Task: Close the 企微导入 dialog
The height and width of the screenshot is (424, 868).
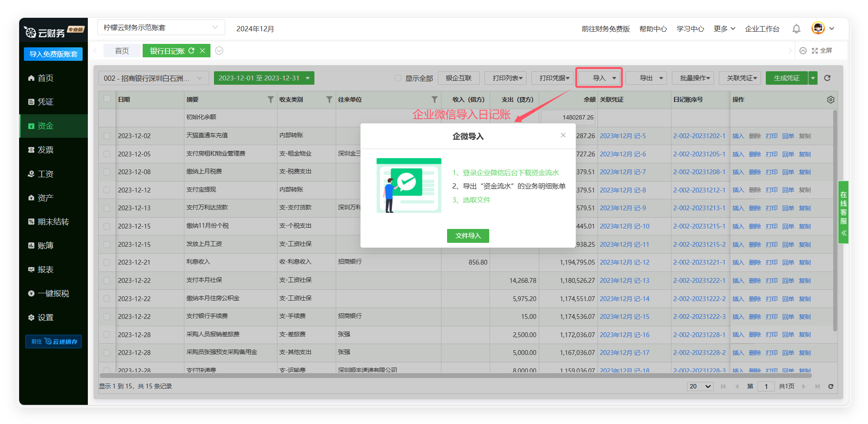Action: click(x=563, y=135)
